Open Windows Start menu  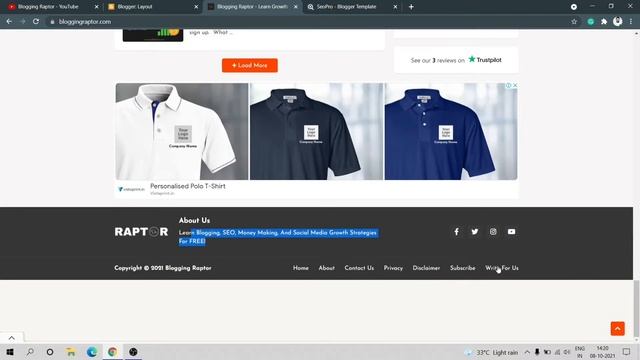10,352
